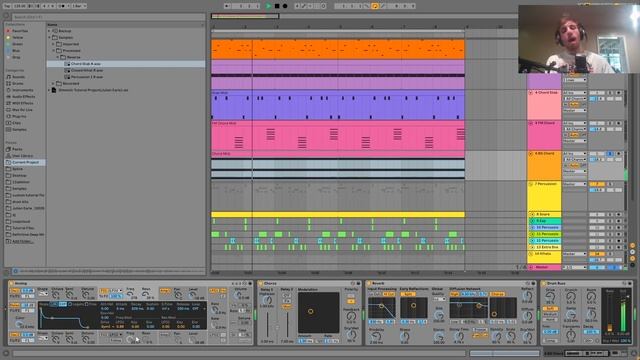Start playback with the Play button
The height and width of the screenshot is (360, 640).
268,6
